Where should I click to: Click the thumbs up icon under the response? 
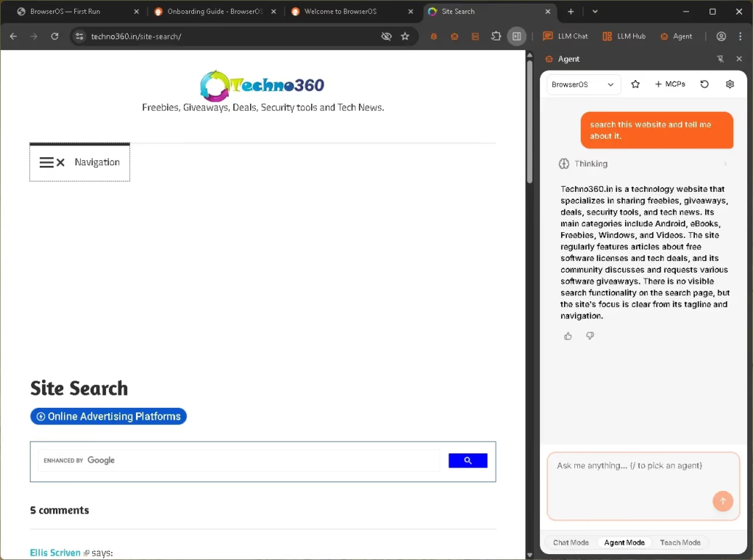[568, 336]
